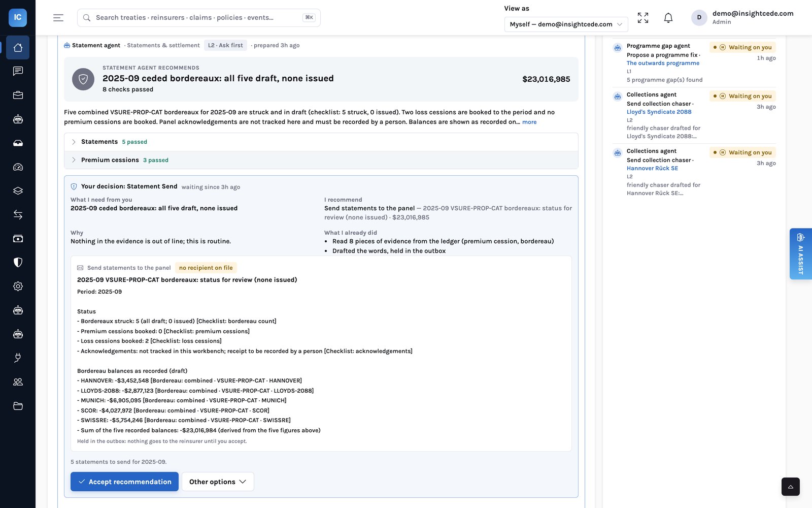Click the user avatar D

[699, 17]
